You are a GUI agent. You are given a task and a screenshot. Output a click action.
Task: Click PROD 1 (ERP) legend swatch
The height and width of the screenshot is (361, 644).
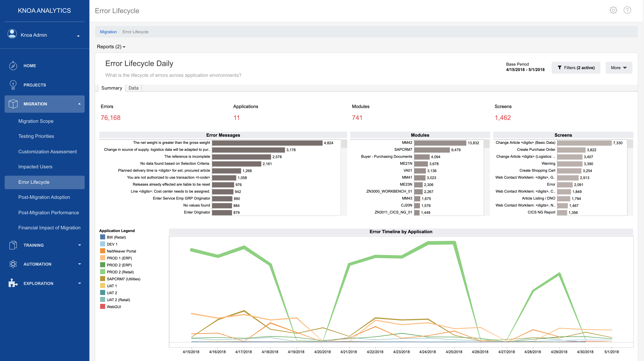pos(102,258)
